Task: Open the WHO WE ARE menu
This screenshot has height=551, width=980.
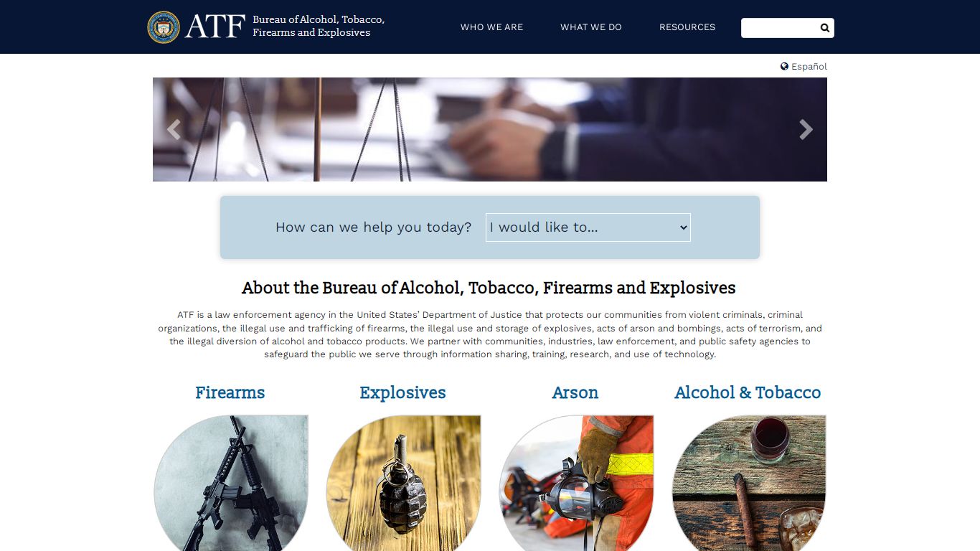Action: (491, 27)
